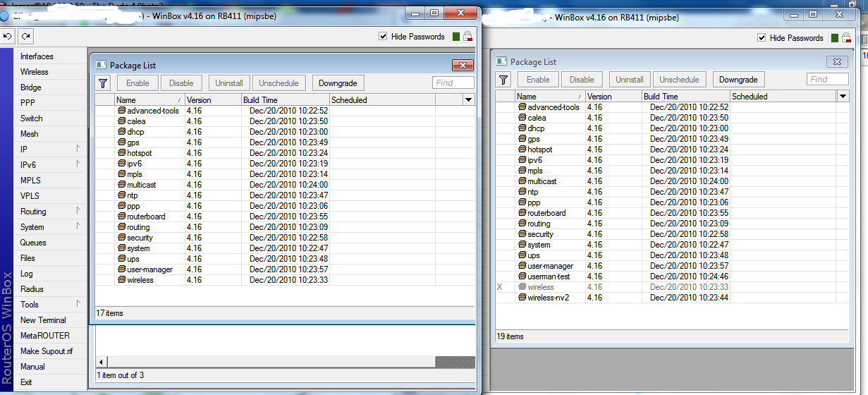Screen dimensions: 868x395
Task: Select ups row in left Package List
Action: 285,259
